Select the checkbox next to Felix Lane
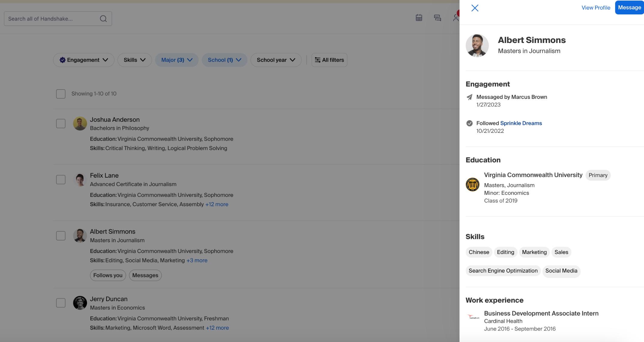 (61, 179)
